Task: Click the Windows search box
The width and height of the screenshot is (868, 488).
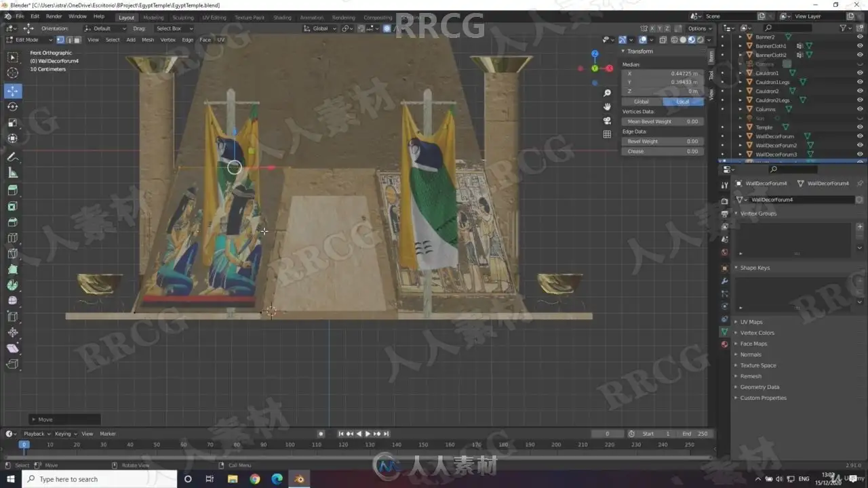Action: [x=99, y=479]
